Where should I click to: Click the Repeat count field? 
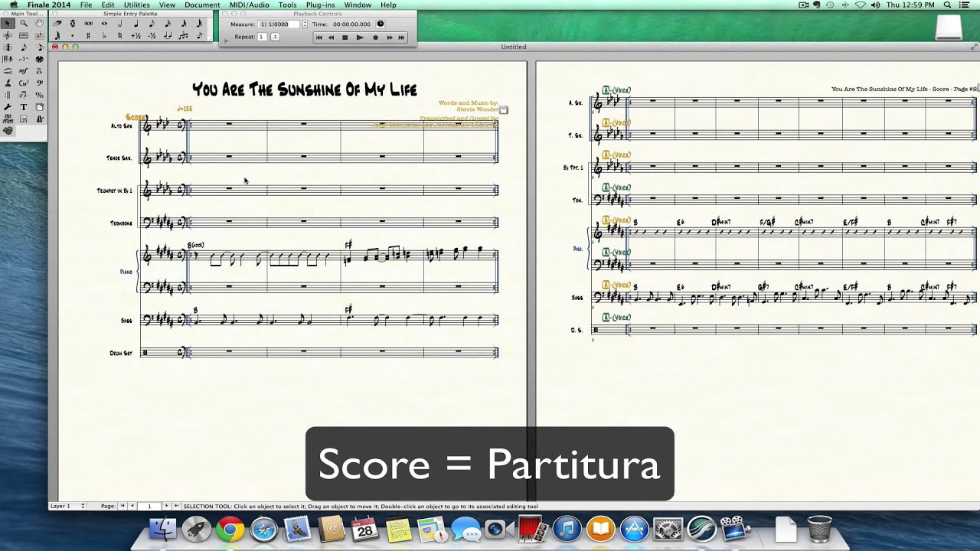click(263, 37)
